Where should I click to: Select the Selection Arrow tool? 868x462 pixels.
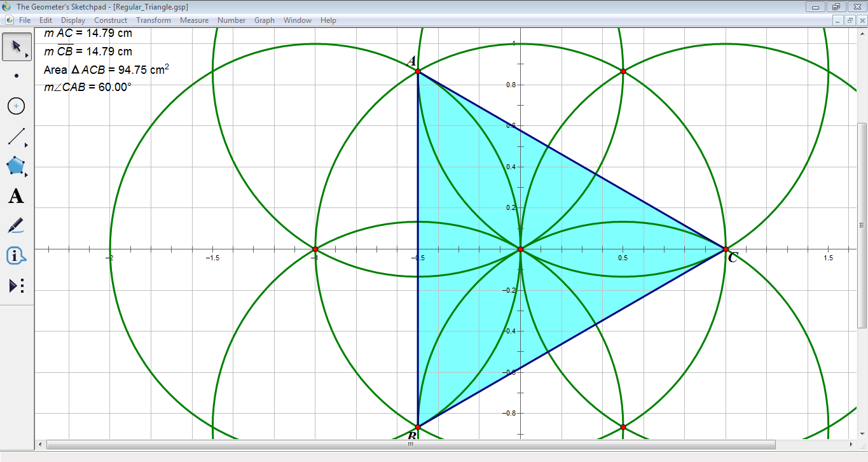tap(17, 46)
